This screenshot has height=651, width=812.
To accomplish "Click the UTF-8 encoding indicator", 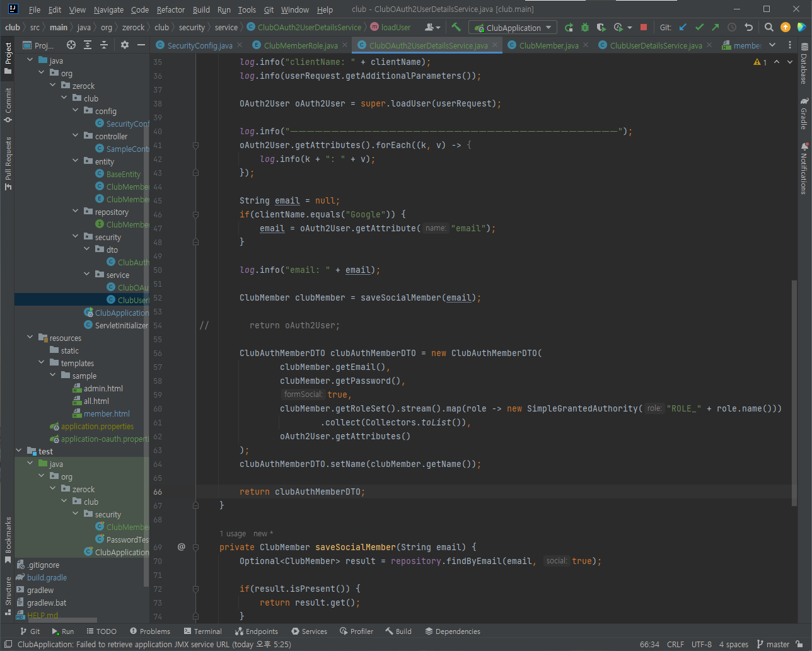I will click(x=701, y=644).
